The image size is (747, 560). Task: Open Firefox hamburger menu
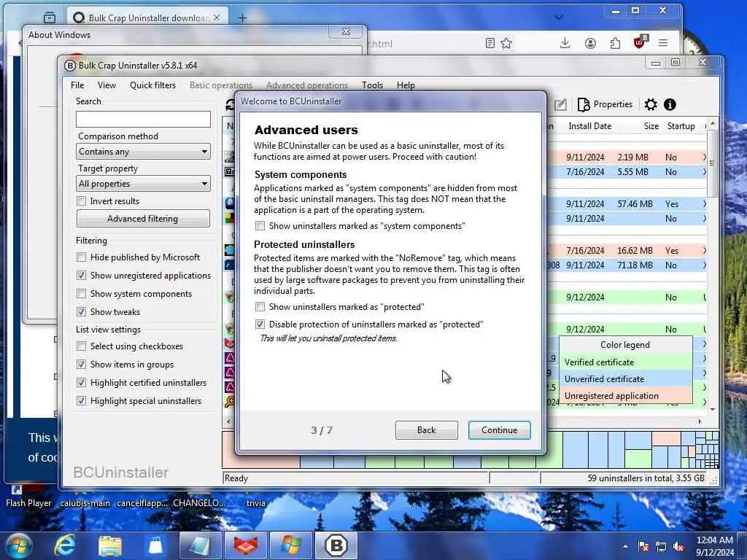point(663,43)
